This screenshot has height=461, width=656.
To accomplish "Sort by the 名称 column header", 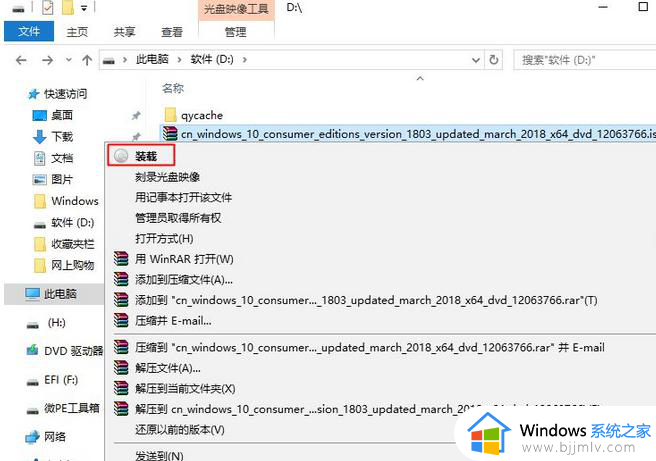I will point(173,88).
